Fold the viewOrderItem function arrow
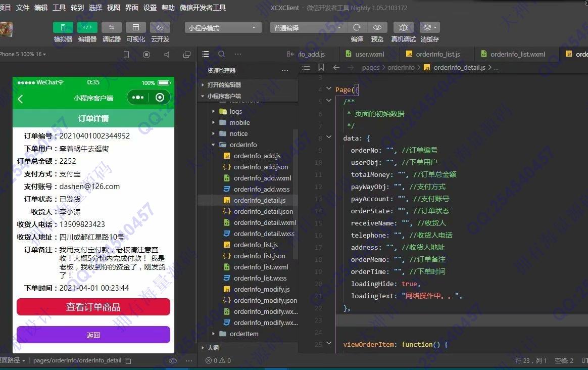Viewport: 588px width, 370px height. pyautogui.click(x=329, y=343)
